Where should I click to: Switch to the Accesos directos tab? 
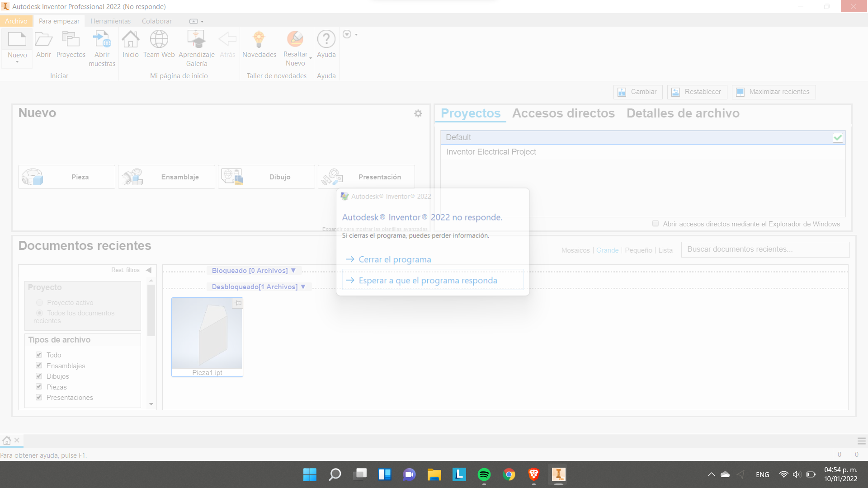coord(563,113)
